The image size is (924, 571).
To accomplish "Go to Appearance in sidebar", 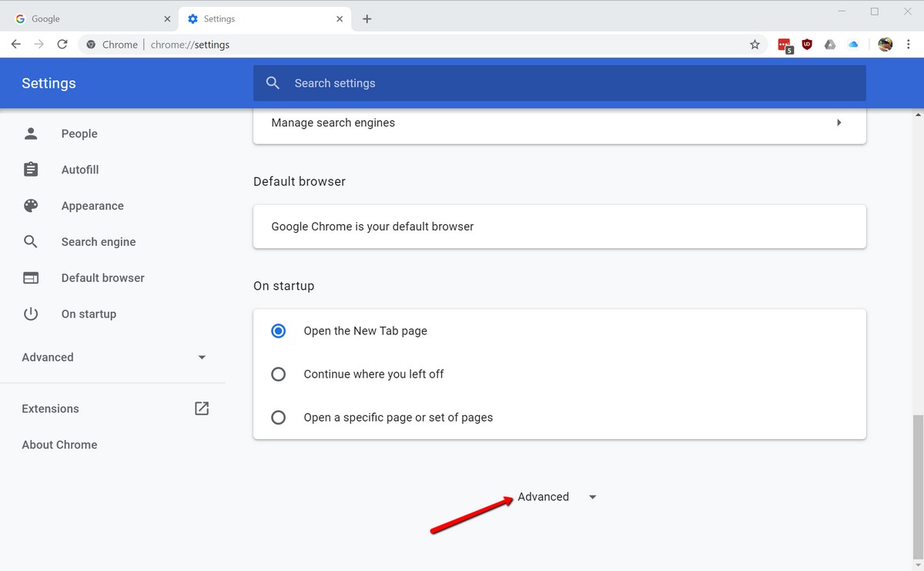I will (92, 206).
